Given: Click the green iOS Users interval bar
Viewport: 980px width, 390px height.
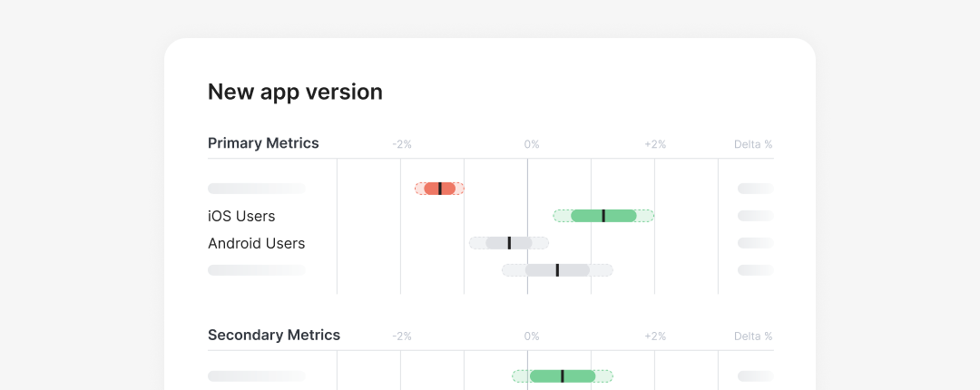Looking at the screenshot, I should (603, 216).
